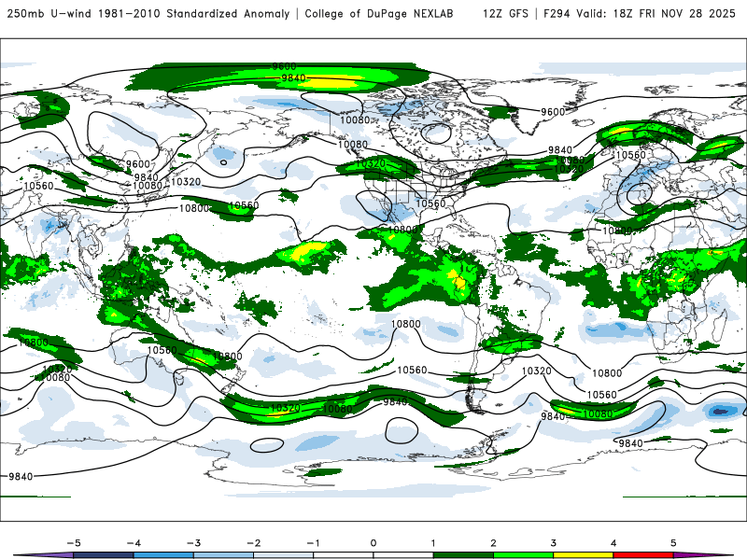Click the '-5' colorbar tick label
The image size is (747, 560).
coord(74,543)
